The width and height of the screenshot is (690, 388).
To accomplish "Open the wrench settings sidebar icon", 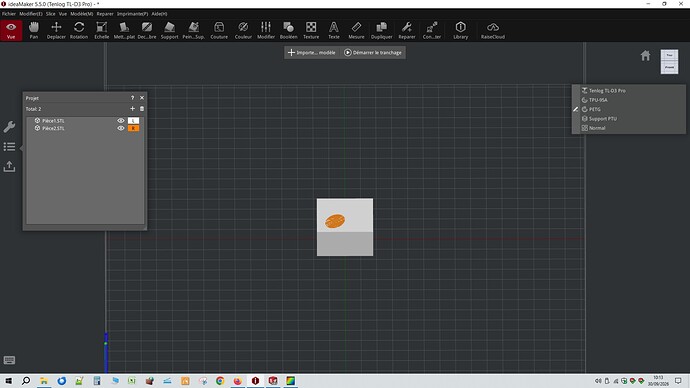I will (x=9, y=127).
